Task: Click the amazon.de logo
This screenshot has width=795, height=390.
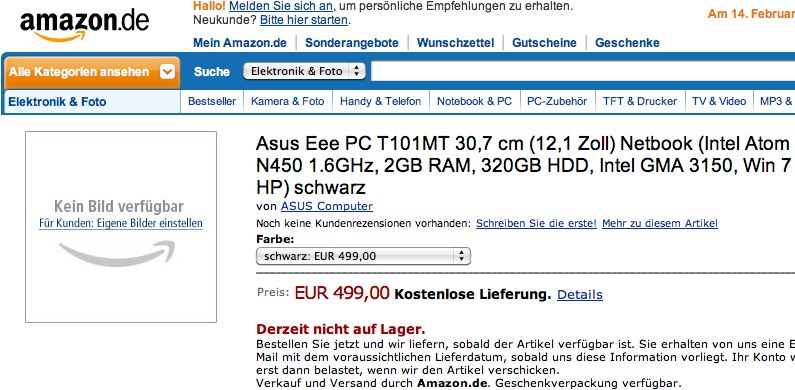Action: coord(85,25)
